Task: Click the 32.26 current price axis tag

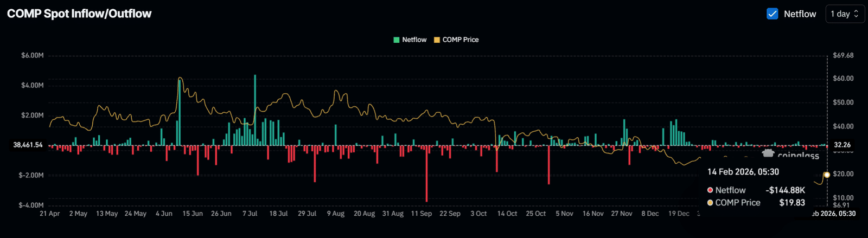Action: [x=842, y=145]
